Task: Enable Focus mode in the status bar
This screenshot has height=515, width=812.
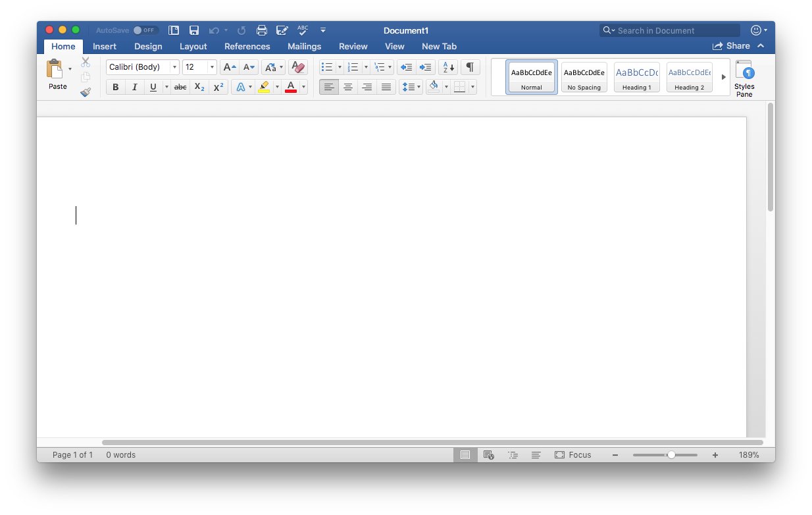Action: click(x=573, y=454)
